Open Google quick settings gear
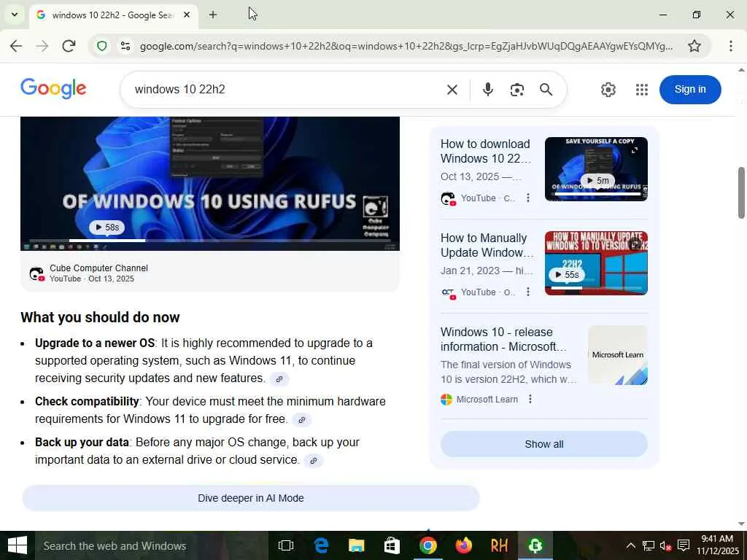This screenshot has height=560, width=747. (608, 90)
